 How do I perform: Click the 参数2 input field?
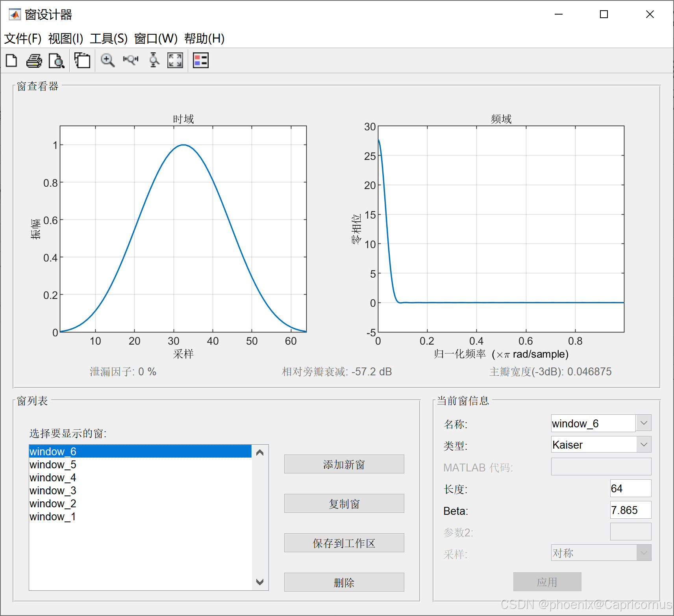point(631,532)
